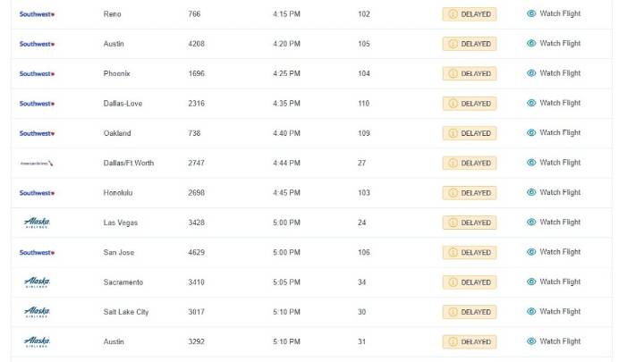644x362 pixels.
Task: Select flight number 4629 to San Jose
Action: [197, 252]
